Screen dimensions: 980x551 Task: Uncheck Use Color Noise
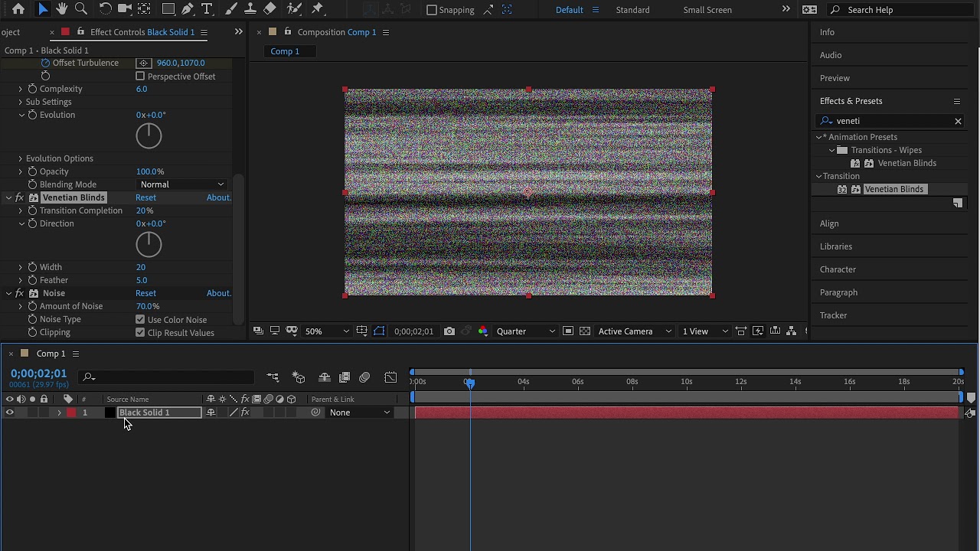point(140,320)
